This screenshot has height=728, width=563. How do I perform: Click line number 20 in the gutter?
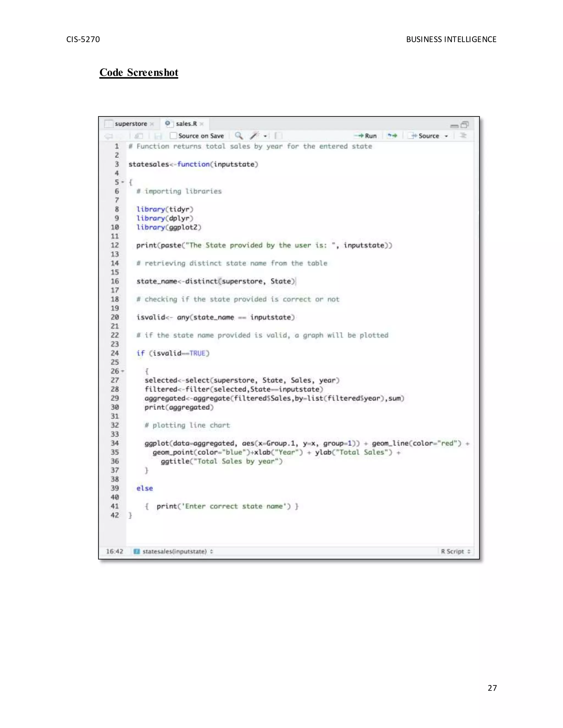(115, 317)
